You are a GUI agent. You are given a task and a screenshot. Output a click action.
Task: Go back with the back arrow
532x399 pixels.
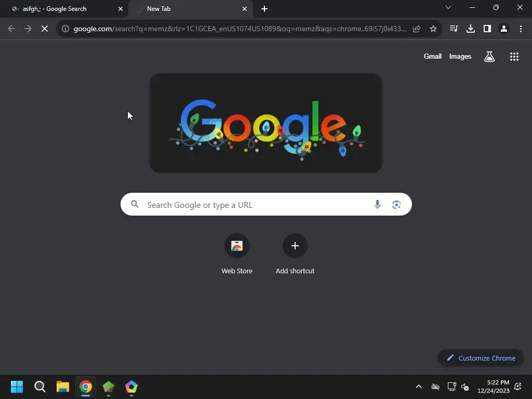[x=11, y=29]
